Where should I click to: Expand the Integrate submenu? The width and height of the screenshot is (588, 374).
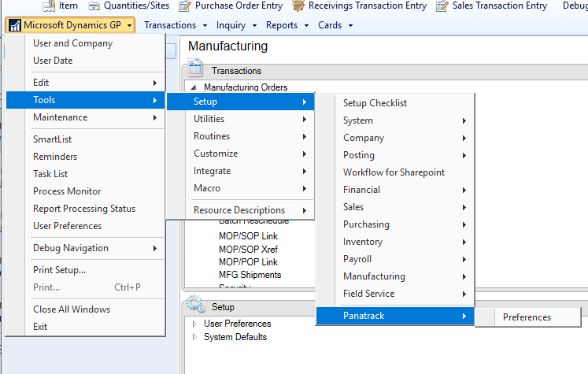(x=240, y=171)
